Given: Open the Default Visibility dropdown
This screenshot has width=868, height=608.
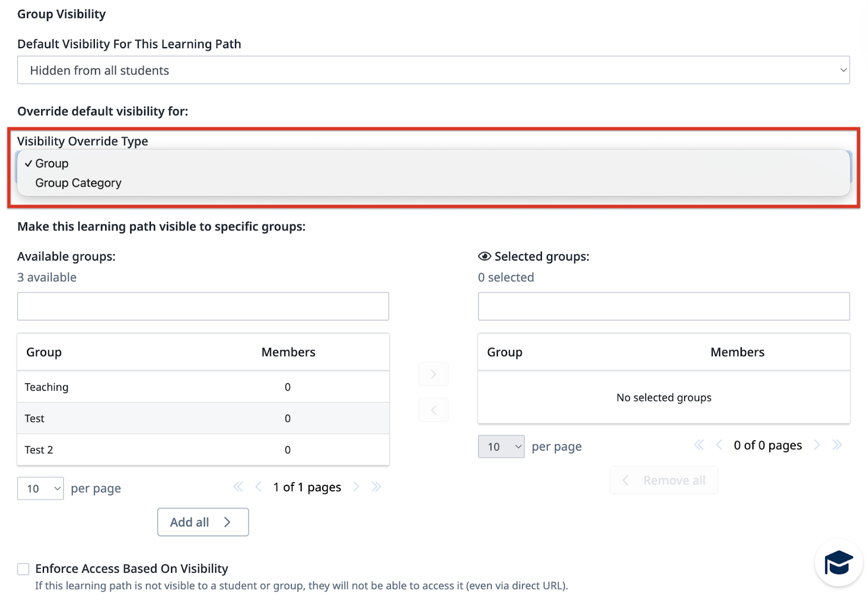Looking at the screenshot, I should (x=434, y=70).
